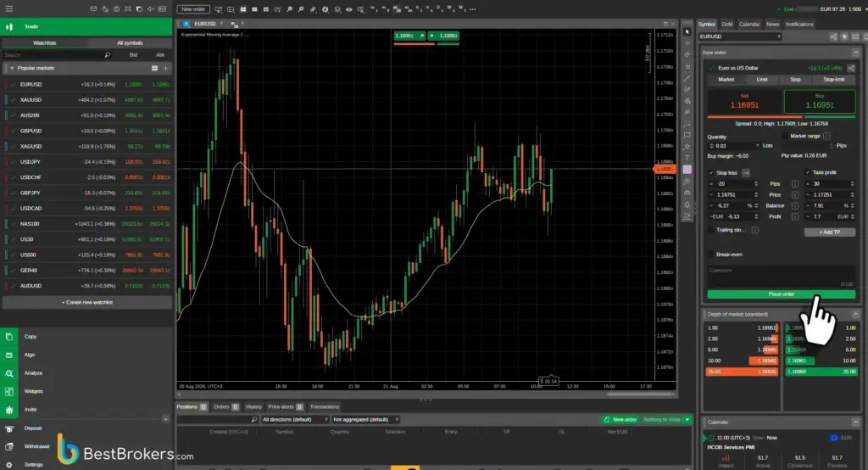Click the sound speaker icon in top bar

click(150, 8)
